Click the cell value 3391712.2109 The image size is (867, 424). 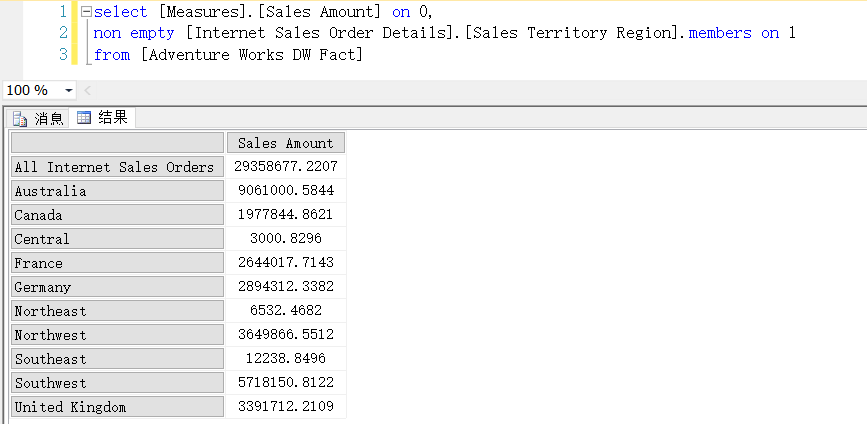pos(286,407)
